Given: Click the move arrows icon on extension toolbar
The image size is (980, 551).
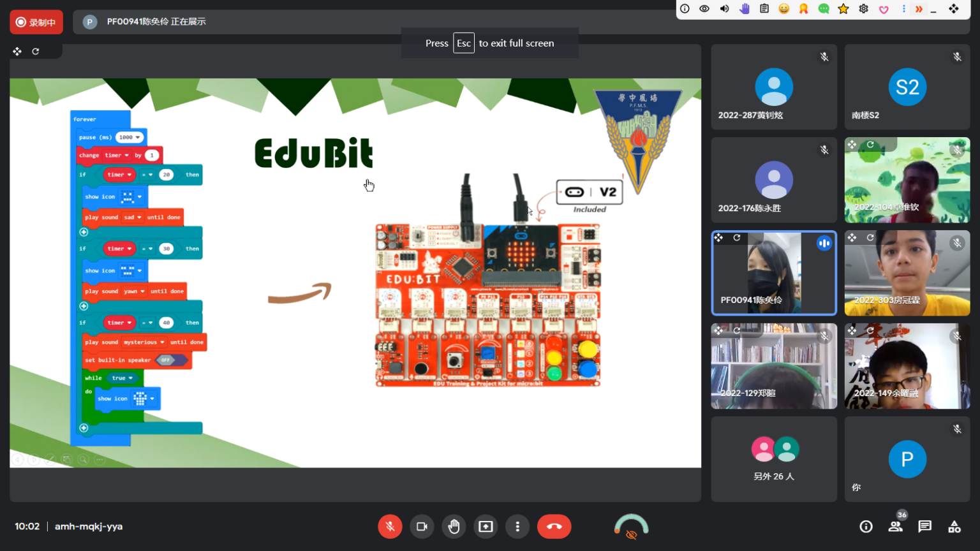Looking at the screenshot, I should 954,9.
